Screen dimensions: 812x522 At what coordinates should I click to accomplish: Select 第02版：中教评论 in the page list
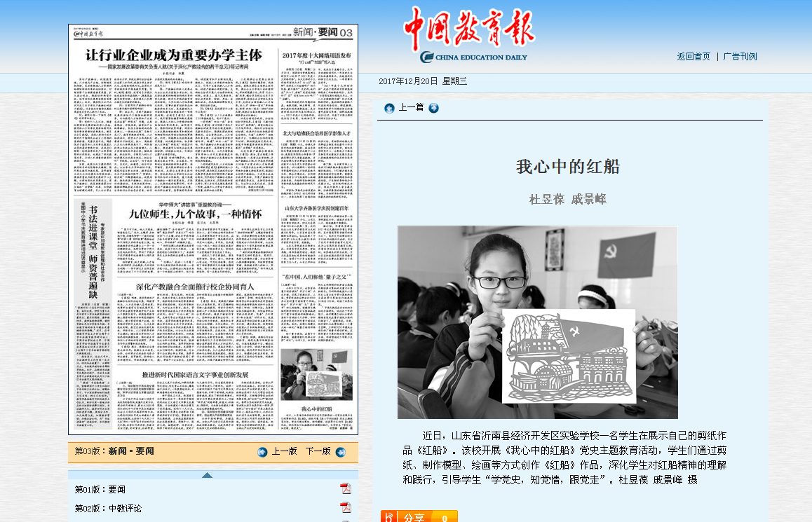point(108,509)
